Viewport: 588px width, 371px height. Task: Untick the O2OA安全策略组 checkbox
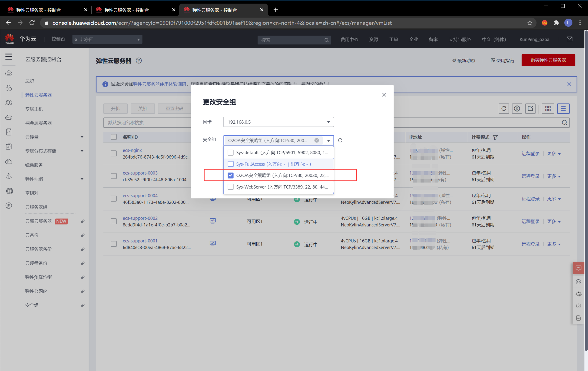tap(230, 175)
